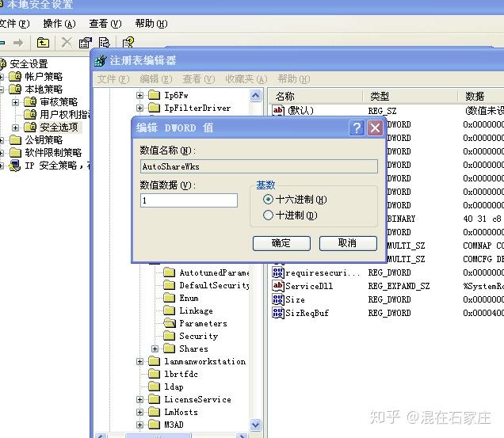Expand the 安全选项 tree node
Image resolution: width=504 pixels, height=438 pixels.
15,128
